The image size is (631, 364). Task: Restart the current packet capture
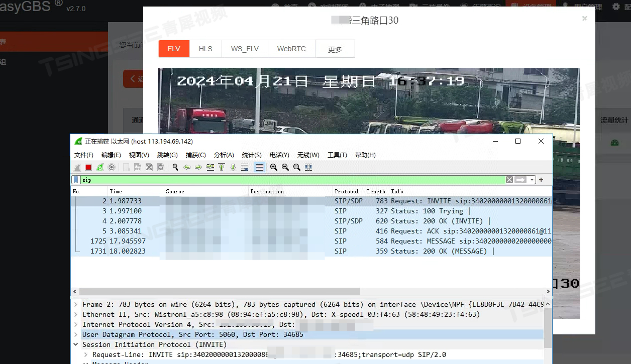100,167
